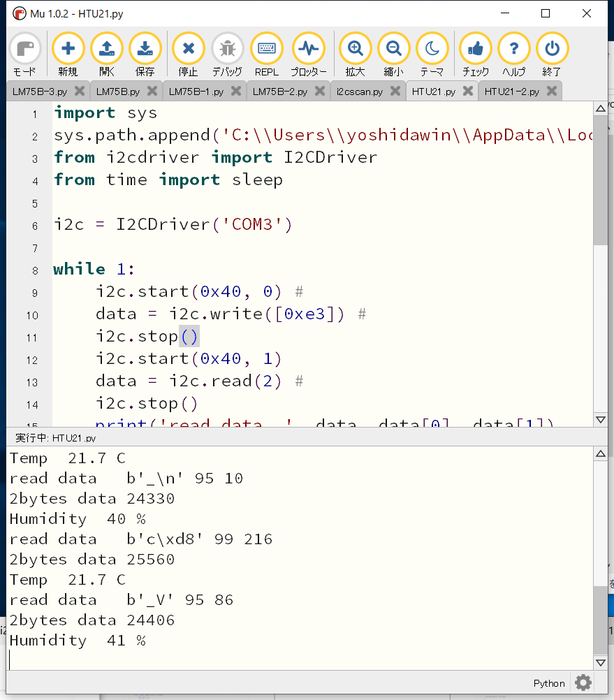The width and height of the screenshot is (614, 700).
Task: Click 'i2c.stop()' on line 14
Action: (147, 404)
